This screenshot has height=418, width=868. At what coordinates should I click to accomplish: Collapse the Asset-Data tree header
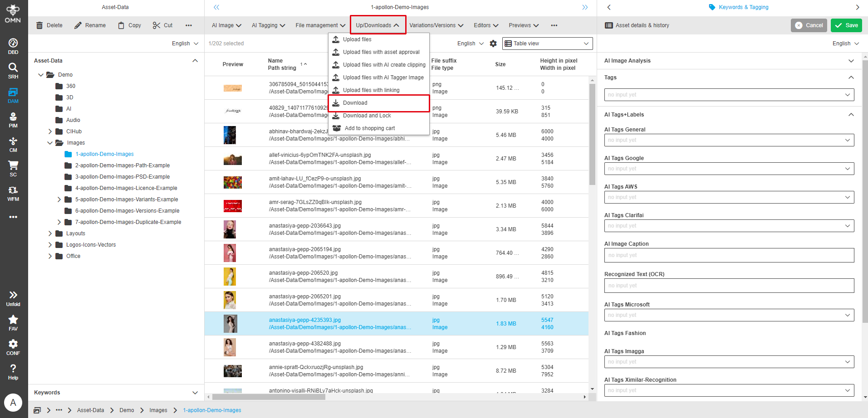point(195,60)
